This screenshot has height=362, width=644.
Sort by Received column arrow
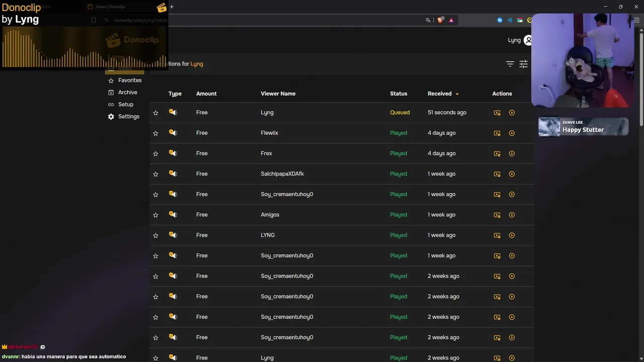[x=457, y=94]
